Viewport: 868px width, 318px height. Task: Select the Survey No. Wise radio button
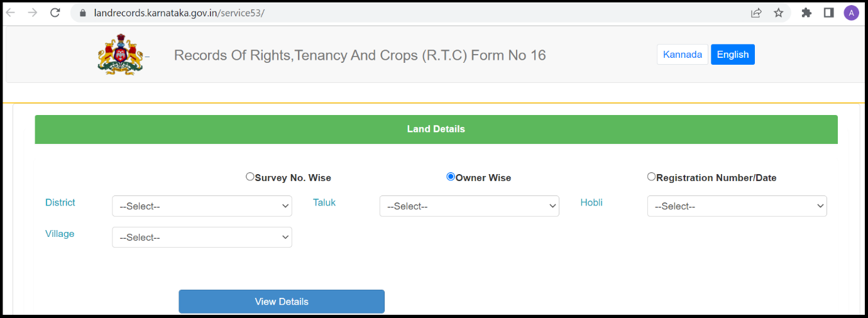point(250,177)
